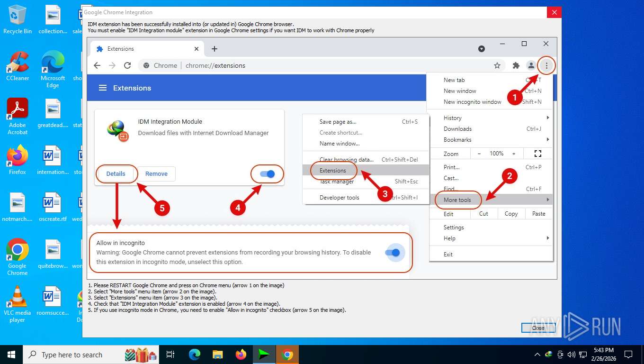Click instruction "5. If you use incognito mode"

tap(217, 310)
